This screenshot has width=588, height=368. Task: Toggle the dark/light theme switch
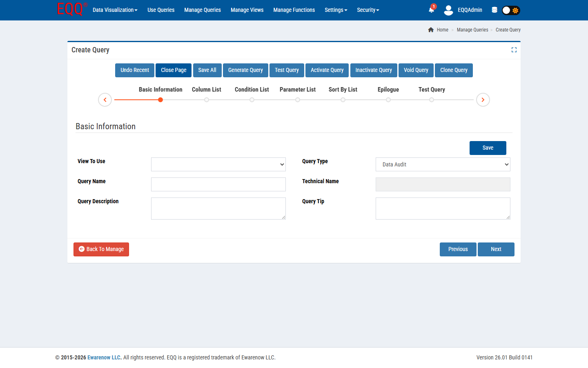click(x=510, y=10)
